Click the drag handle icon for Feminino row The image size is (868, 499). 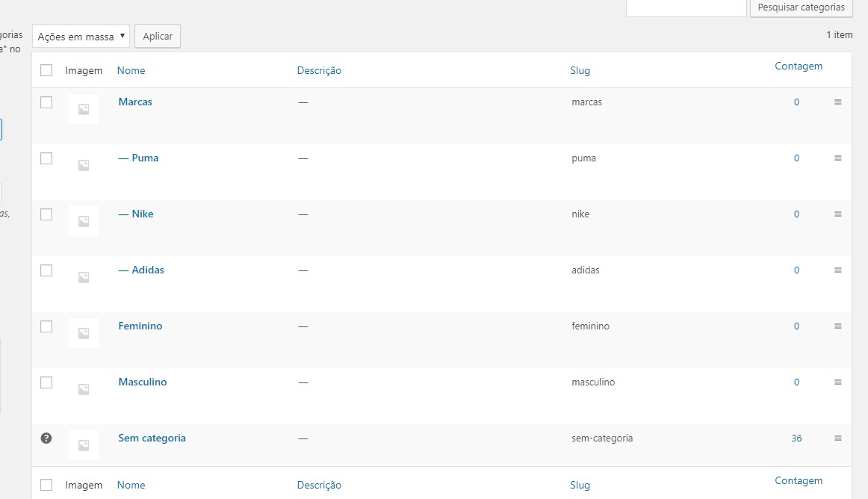click(x=837, y=326)
